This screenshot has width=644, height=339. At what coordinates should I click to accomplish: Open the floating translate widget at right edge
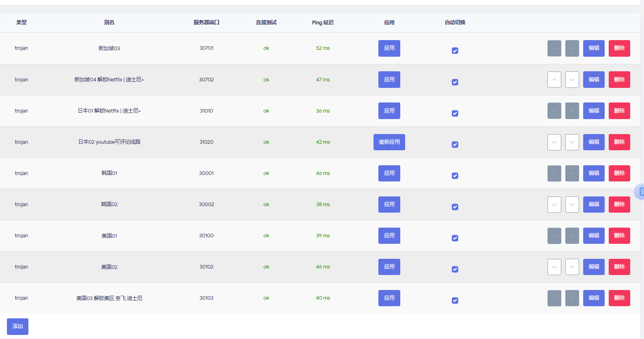[640, 192]
